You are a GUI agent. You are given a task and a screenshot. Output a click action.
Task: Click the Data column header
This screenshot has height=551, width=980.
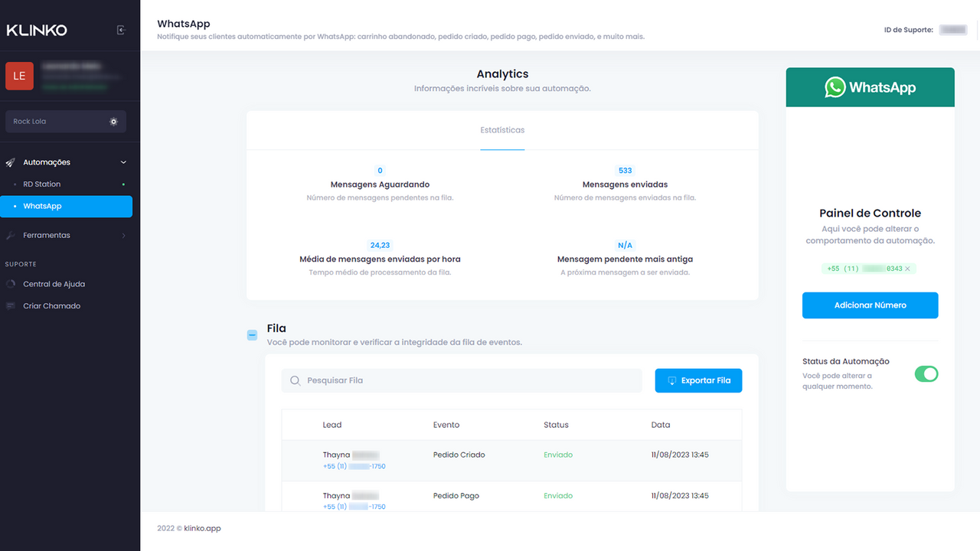point(661,425)
